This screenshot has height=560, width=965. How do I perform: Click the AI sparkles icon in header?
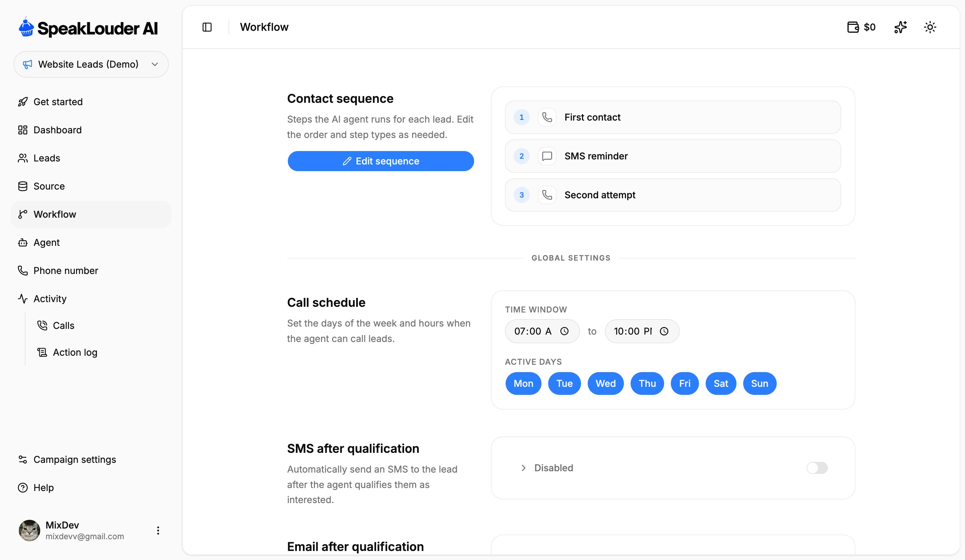(900, 27)
